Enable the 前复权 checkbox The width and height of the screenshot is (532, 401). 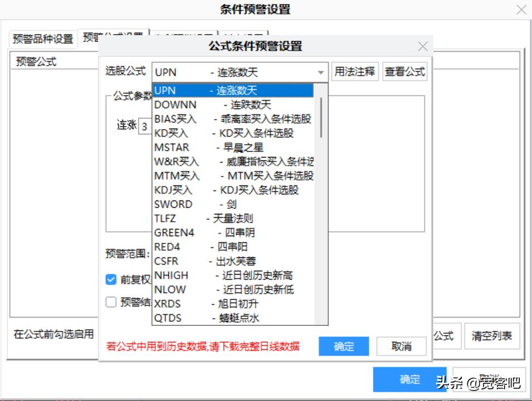tap(111, 280)
